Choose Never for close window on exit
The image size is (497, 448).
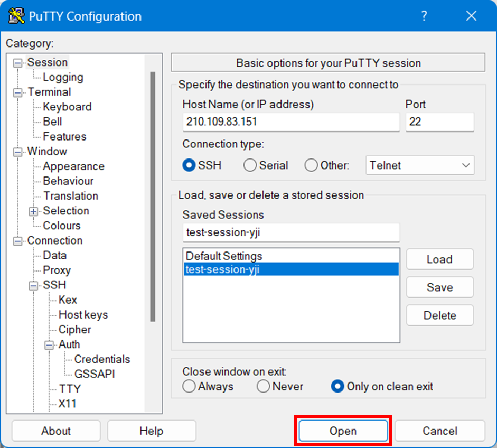pos(263,387)
